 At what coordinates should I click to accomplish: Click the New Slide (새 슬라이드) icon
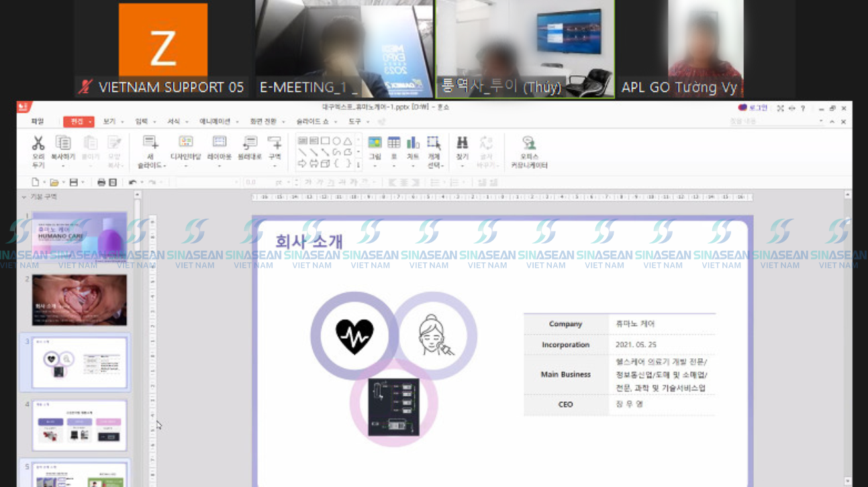coord(150,142)
